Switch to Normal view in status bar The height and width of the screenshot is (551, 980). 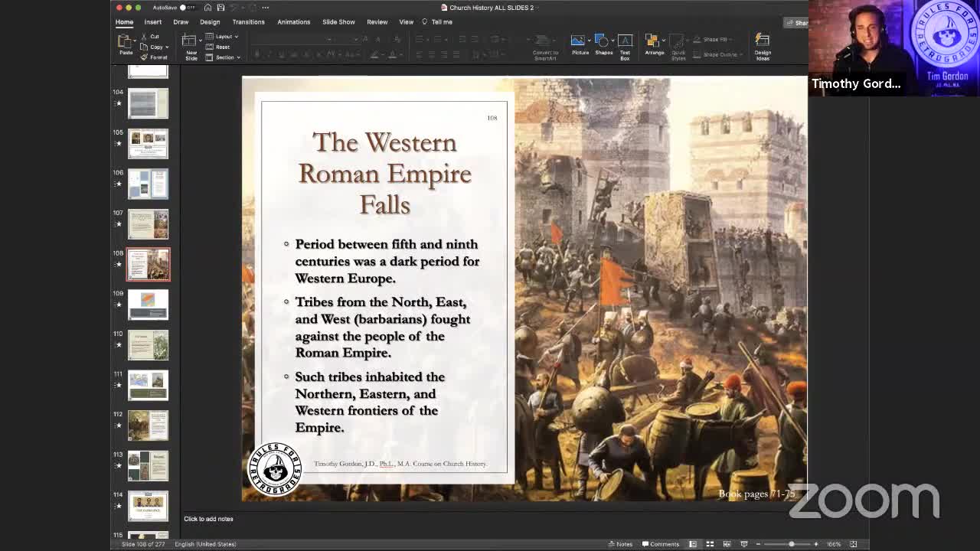click(x=693, y=544)
